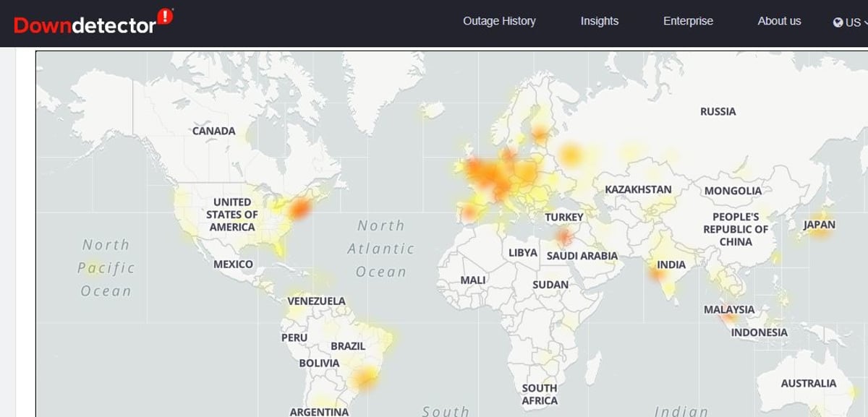Click the MONGOLIA label on the map
The width and height of the screenshot is (868, 417).
pos(733,191)
